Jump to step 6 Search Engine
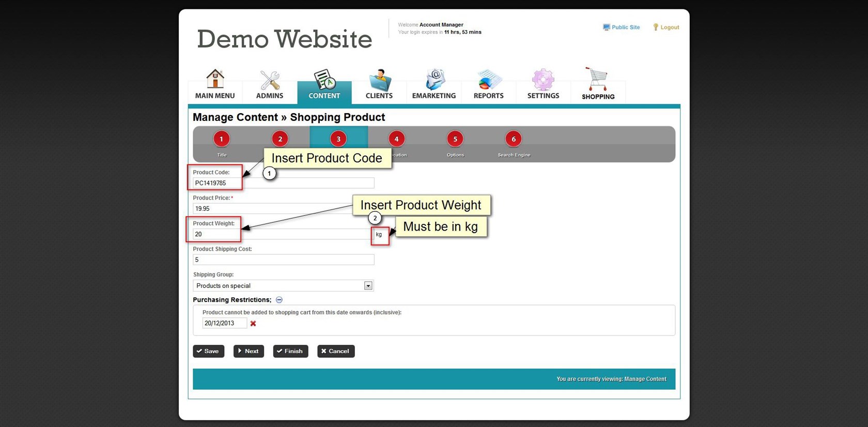 [514, 139]
